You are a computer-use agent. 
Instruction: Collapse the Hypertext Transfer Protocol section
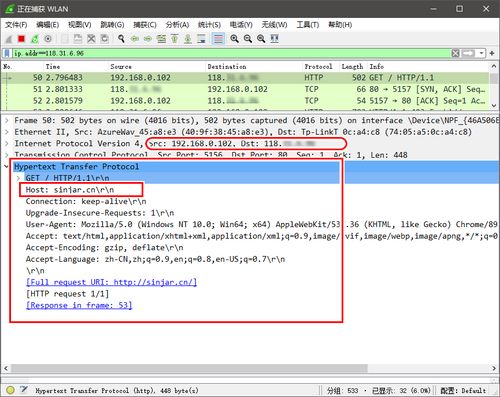click(x=7, y=166)
